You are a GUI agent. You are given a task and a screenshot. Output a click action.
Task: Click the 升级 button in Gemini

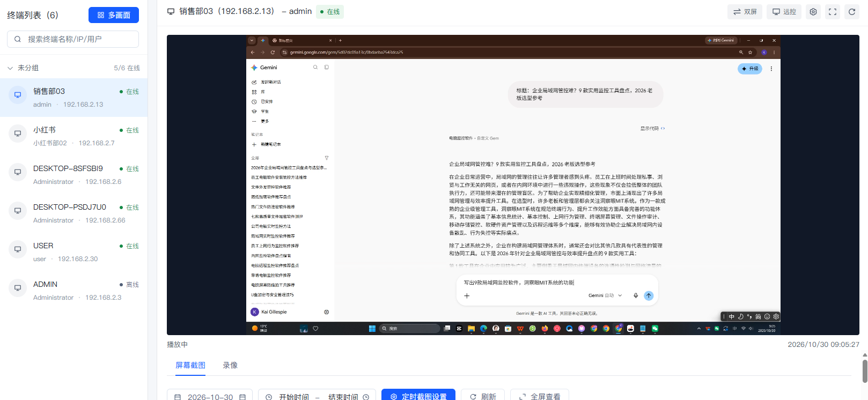[x=750, y=69]
